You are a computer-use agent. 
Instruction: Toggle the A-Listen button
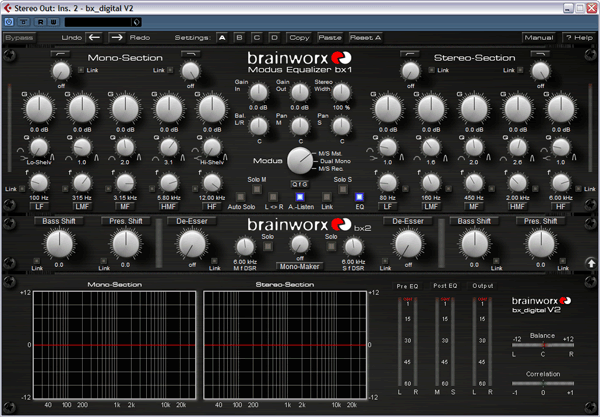click(x=298, y=197)
